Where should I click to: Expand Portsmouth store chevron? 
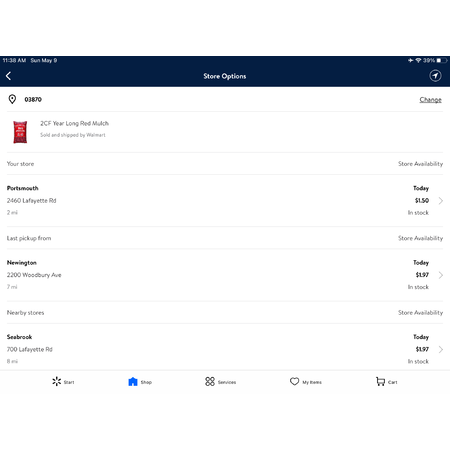coord(441,201)
